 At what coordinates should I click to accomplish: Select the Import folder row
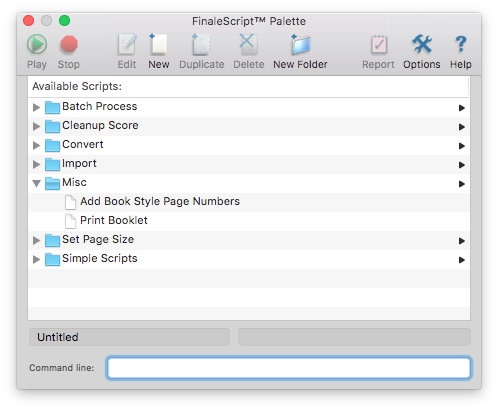[249, 164]
